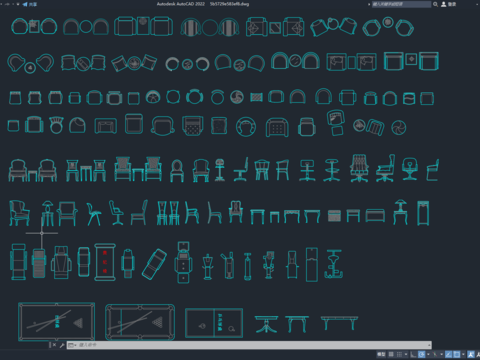Switch to Model space status button
The image size is (480, 360).
tap(381, 354)
